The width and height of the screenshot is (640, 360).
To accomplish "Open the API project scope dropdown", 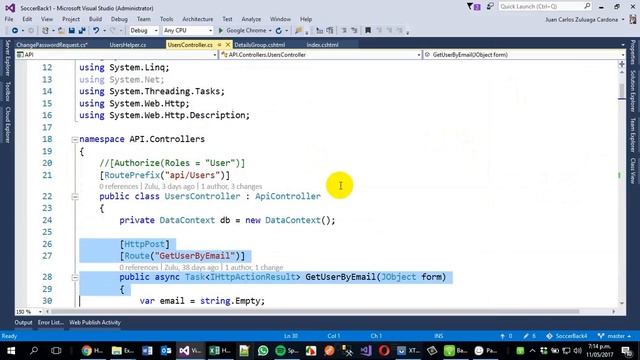I will (x=116, y=55).
